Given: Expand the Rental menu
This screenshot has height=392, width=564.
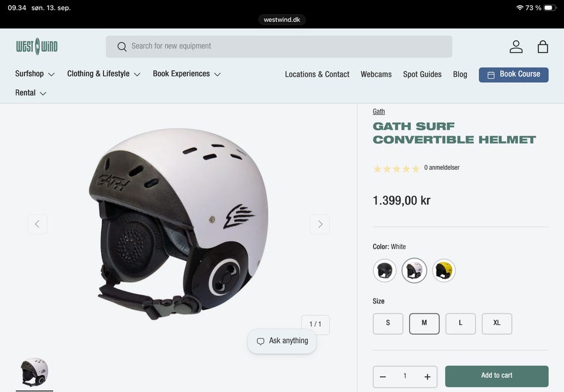Looking at the screenshot, I should [31, 93].
